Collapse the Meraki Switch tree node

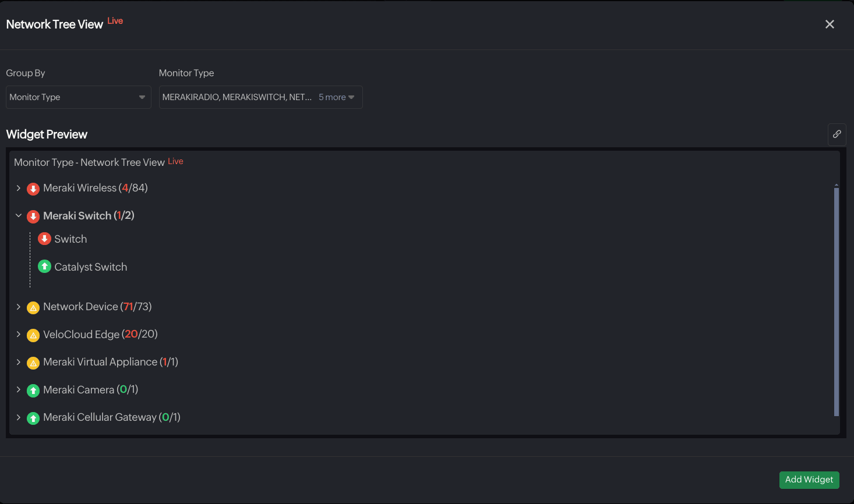[19, 216]
